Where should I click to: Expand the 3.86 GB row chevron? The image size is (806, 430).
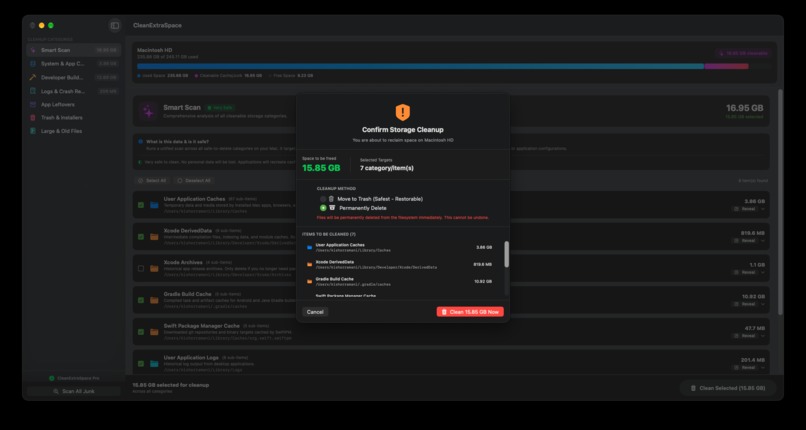click(763, 209)
